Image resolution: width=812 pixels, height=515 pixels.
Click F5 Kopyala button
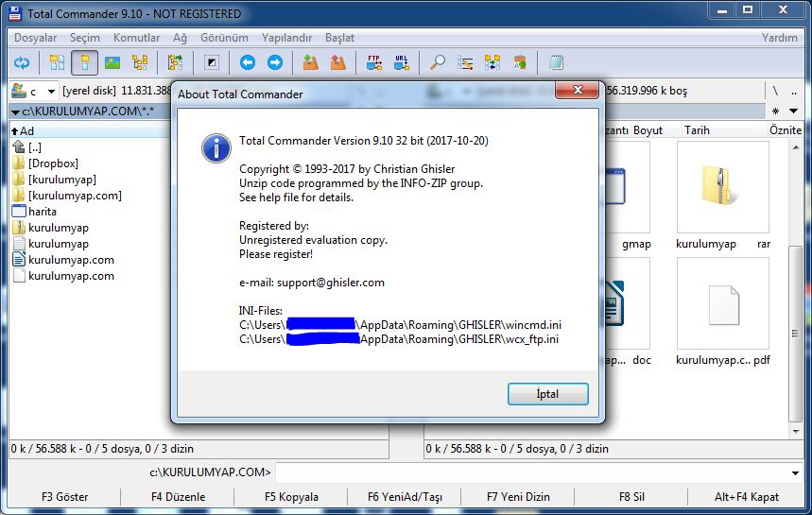pos(291,497)
